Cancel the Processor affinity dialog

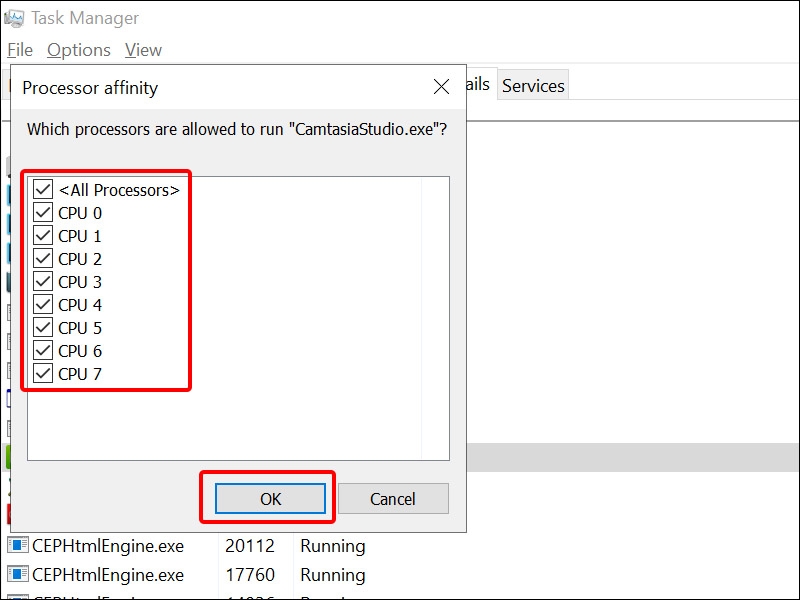pos(392,499)
